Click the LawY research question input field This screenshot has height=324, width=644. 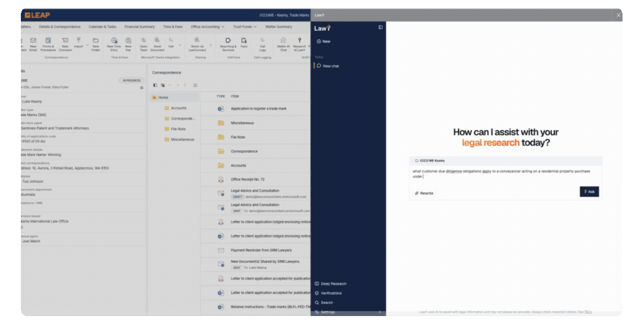[x=506, y=175]
